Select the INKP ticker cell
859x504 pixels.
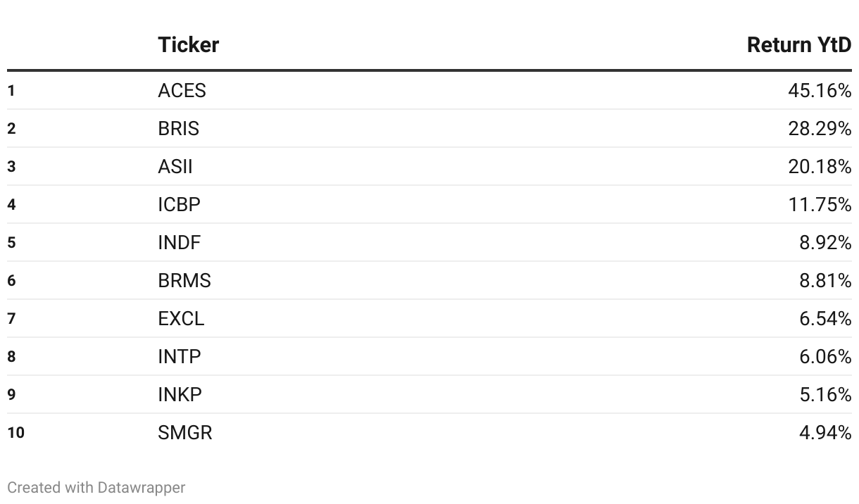pyautogui.click(x=180, y=395)
